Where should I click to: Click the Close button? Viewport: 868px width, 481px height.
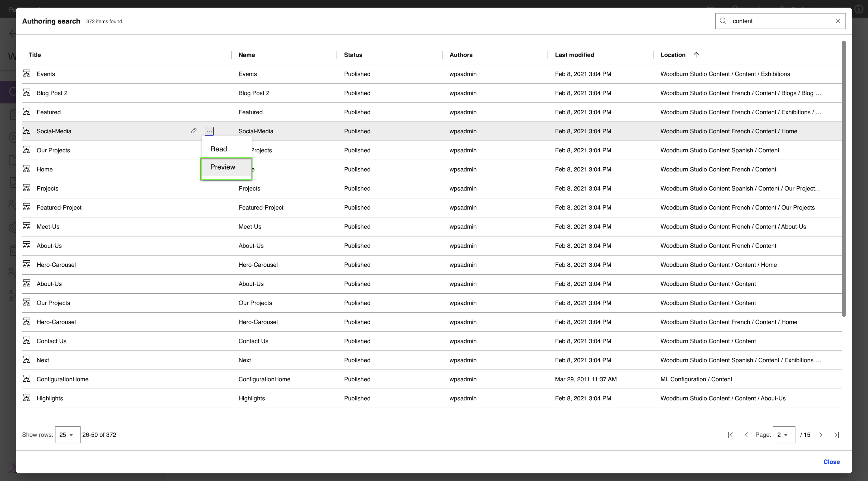(831, 462)
